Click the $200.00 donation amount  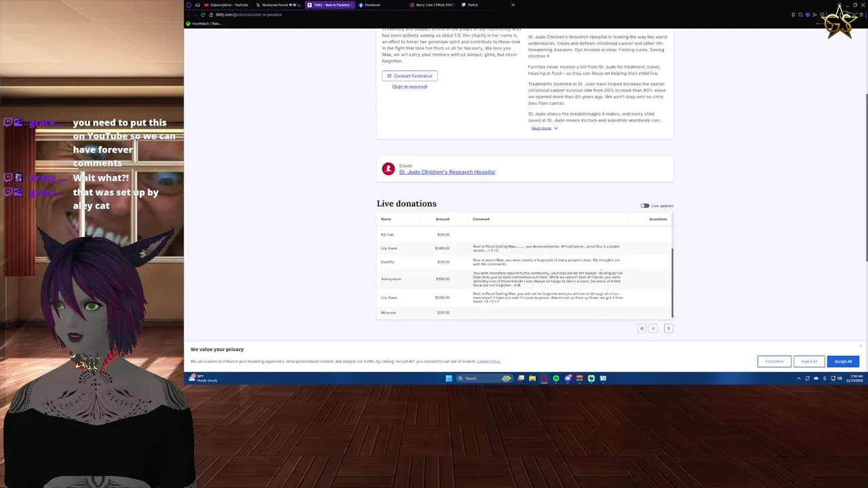pos(442,298)
